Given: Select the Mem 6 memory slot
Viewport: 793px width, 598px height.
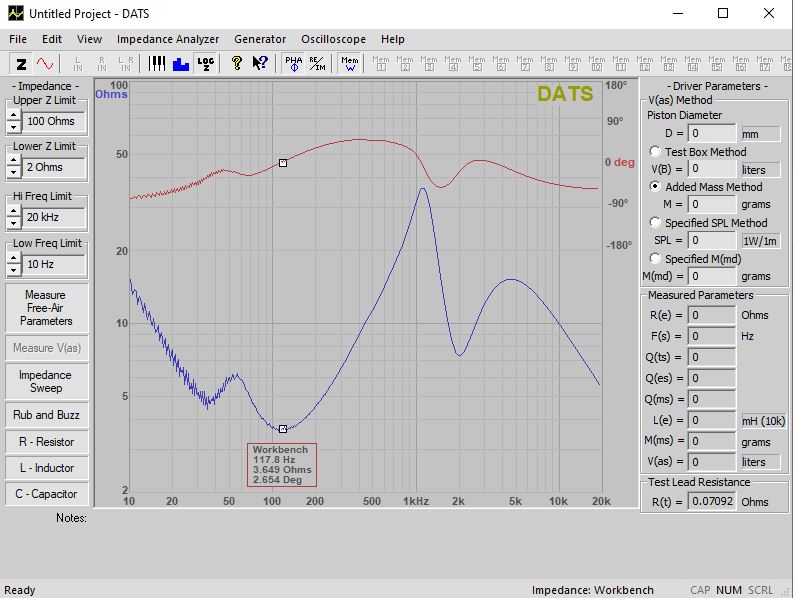Looking at the screenshot, I should tap(501, 64).
